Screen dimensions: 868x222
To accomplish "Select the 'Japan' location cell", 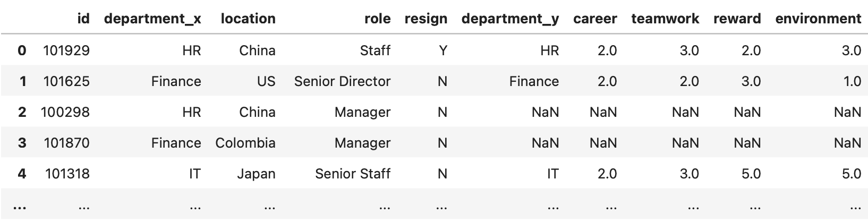I will 256,174.
